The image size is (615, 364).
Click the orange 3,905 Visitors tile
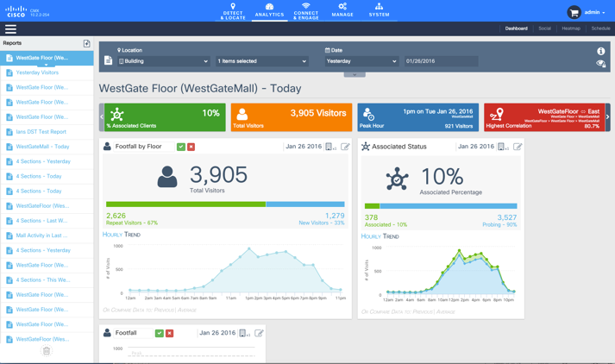click(292, 117)
